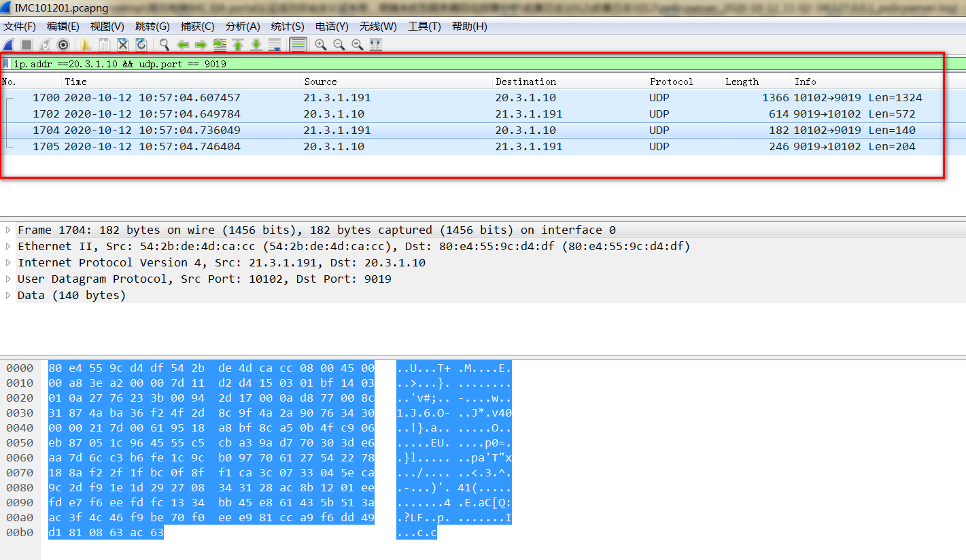Open the 文件(F) menu
The width and height of the screenshot is (966, 560).
coord(20,27)
